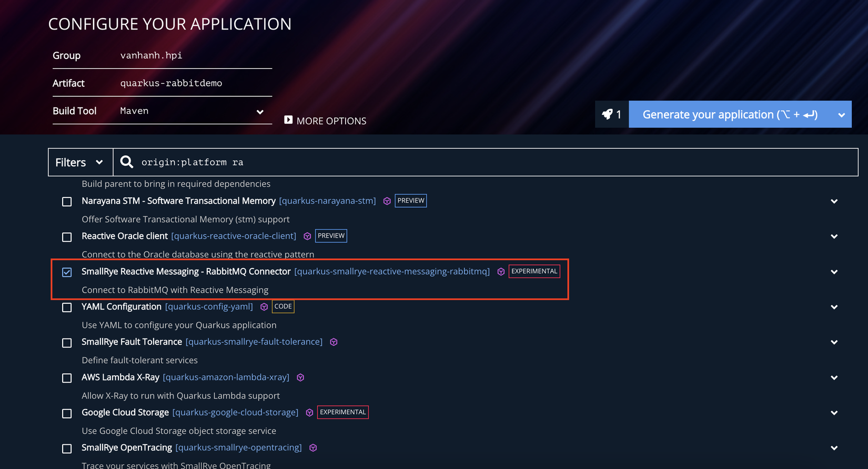
Task: Click the quarkus-config-yaml artifact id
Action: click(209, 307)
